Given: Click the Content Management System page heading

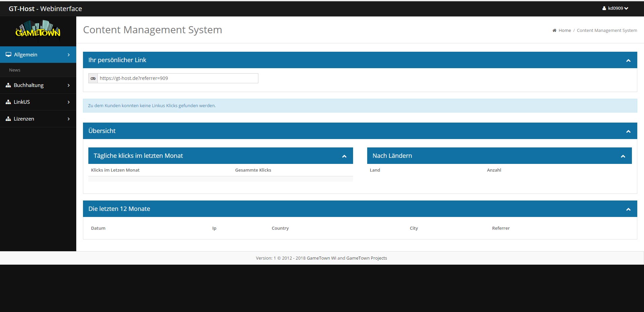Looking at the screenshot, I should [x=153, y=30].
